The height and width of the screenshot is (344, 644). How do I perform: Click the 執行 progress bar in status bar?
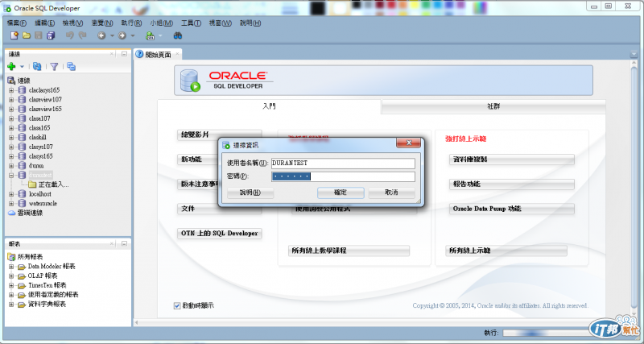[x=547, y=333]
